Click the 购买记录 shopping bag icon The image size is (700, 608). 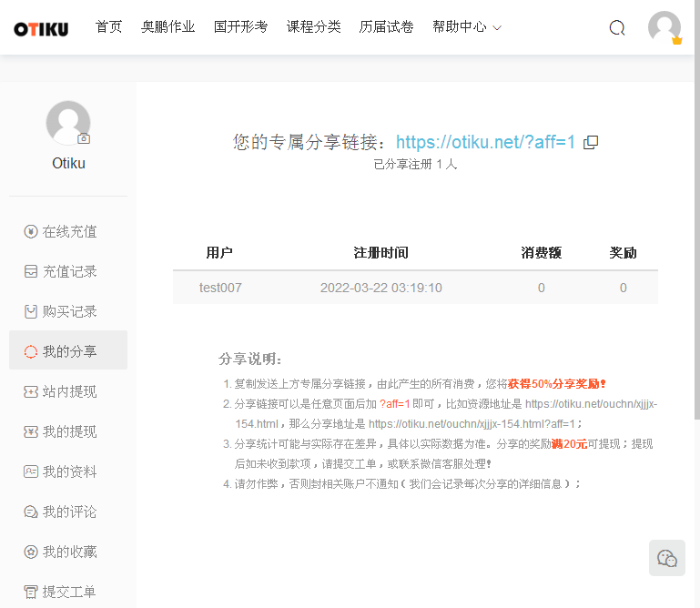[x=30, y=311]
